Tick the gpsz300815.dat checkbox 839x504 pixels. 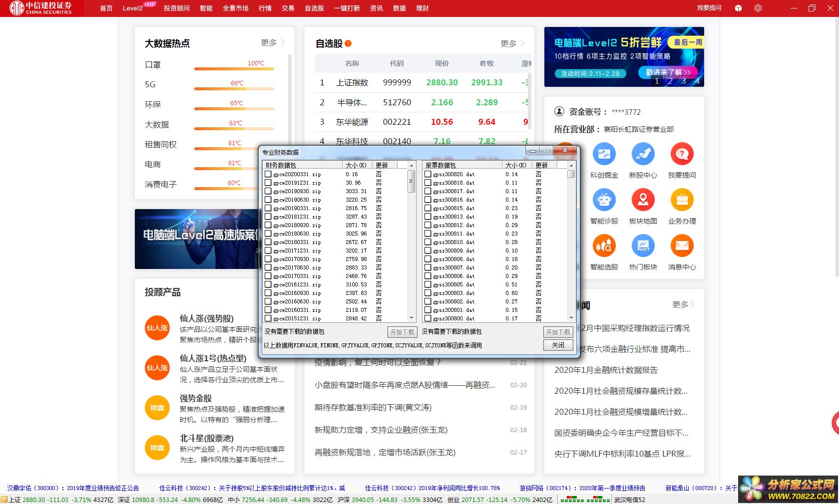pyautogui.click(x=428, y=208)
